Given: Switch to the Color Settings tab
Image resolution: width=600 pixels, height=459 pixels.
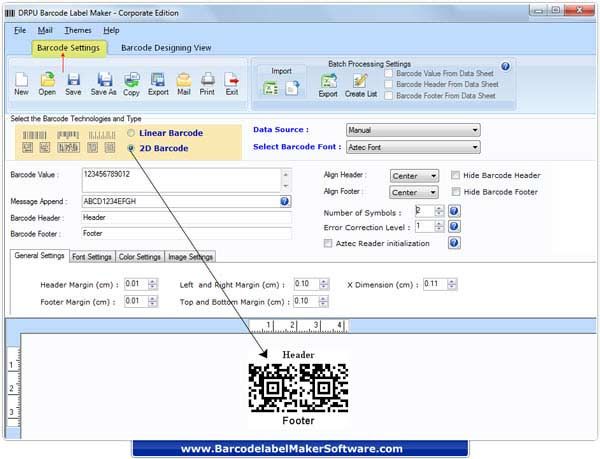Looking at the screenshot, I should (140, 257).
